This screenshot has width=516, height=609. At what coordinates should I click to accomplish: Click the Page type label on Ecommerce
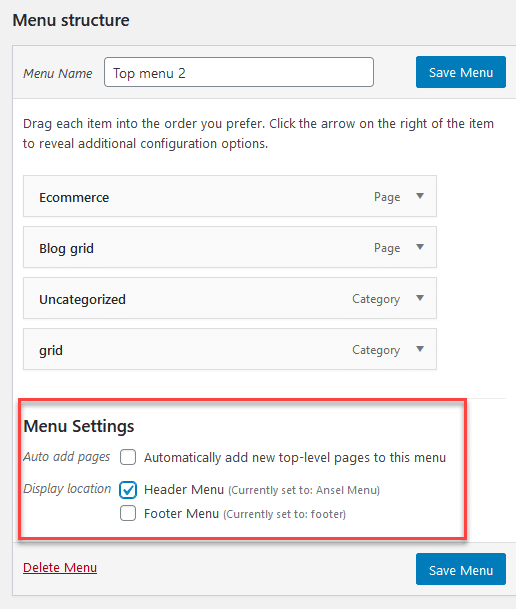point(387,197)
